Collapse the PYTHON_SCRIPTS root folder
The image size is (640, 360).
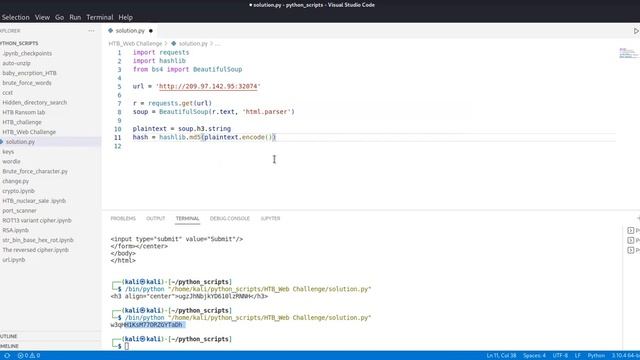20,43
